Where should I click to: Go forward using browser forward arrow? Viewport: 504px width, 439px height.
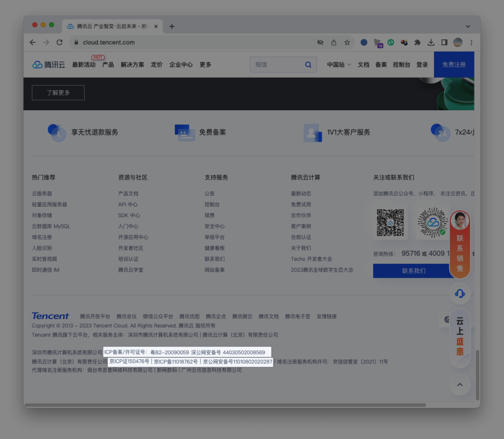(x=46, y=42)
